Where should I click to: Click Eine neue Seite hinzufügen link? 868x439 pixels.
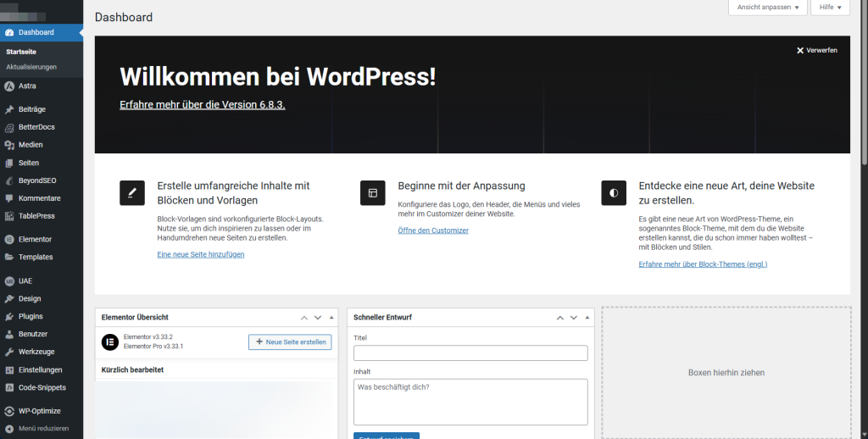click(200, 254)
